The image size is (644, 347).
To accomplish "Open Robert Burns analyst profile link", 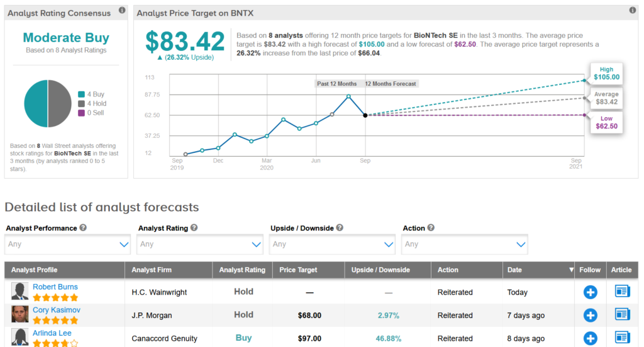I will (x=55, y=287).
